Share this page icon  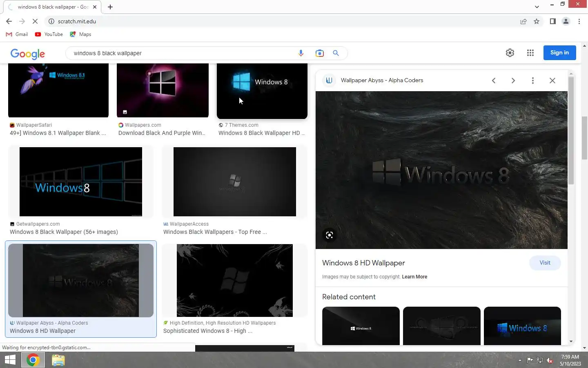523,21
